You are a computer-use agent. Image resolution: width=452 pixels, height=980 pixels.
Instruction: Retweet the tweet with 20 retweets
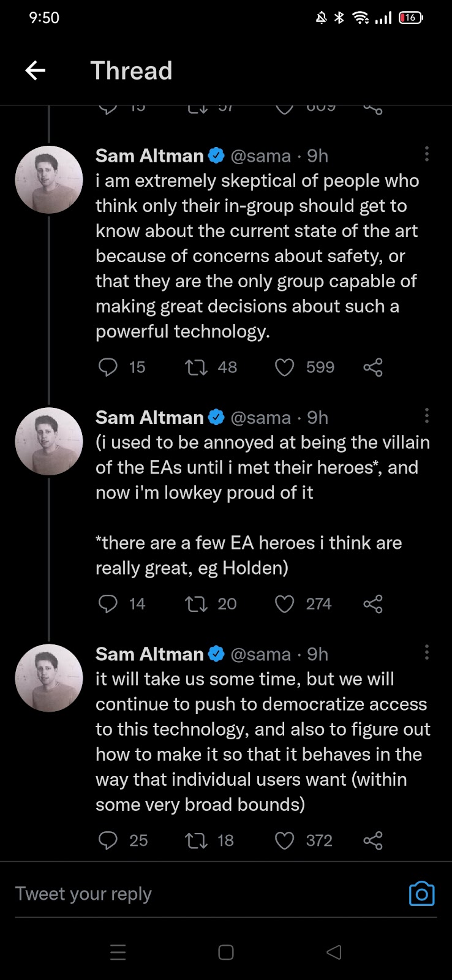(x=197, y=604)
